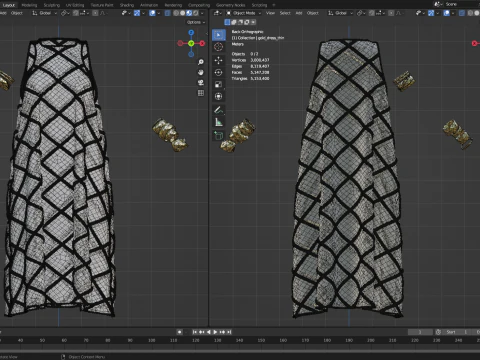Play the animation forward

(x=215, y=332)
